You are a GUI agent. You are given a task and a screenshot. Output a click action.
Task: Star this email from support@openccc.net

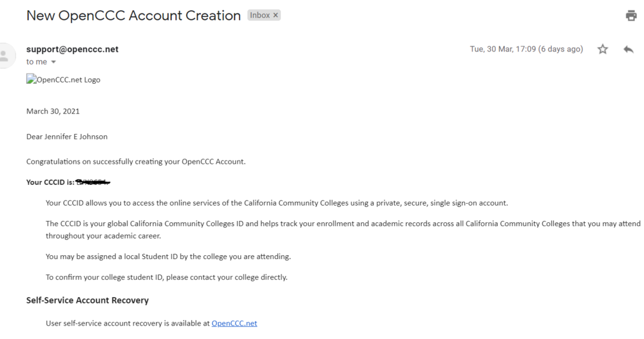(x=603, y=50)
